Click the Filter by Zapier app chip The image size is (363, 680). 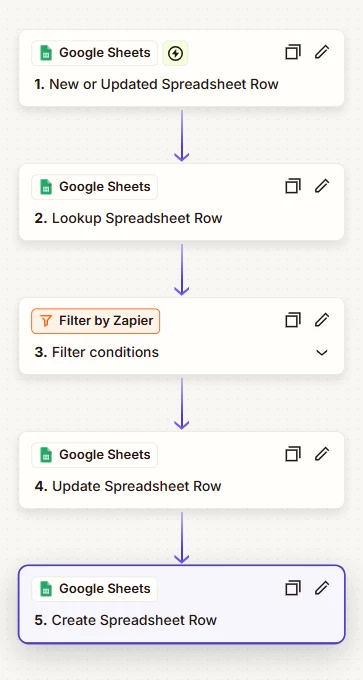click(x=96, y=321)
